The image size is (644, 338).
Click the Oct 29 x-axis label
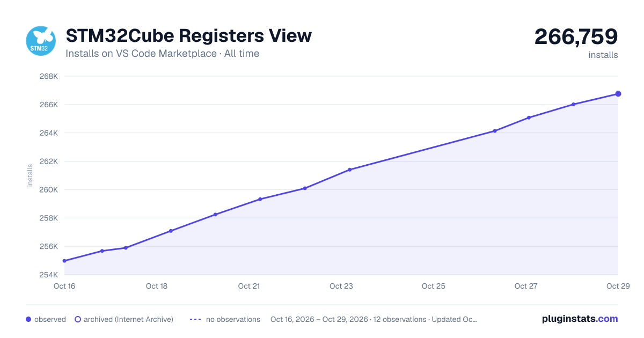point(617,286)
